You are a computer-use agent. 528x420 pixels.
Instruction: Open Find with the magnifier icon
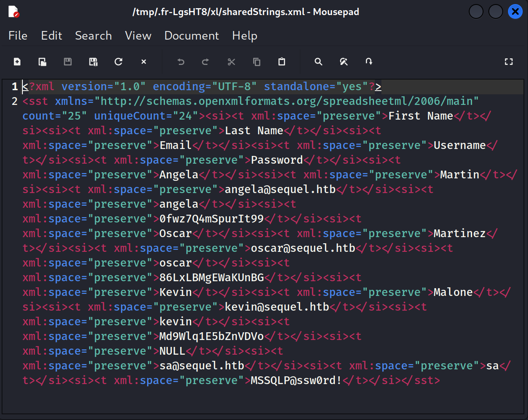(319, 62)
